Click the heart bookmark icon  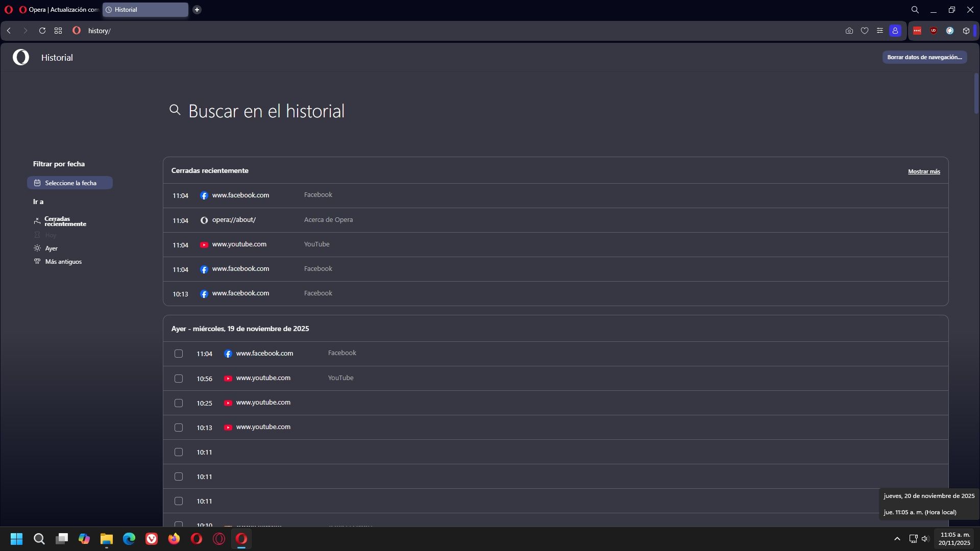pos(864,31)
